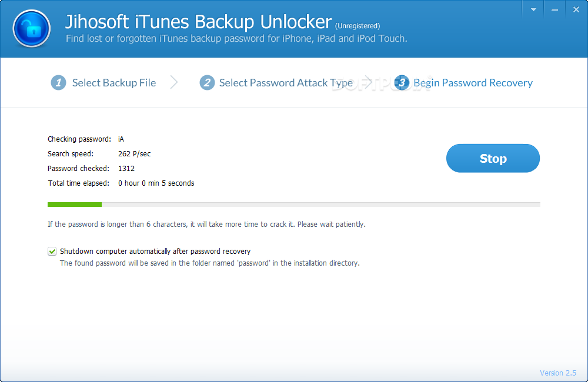This screenshot has width=588, height=382.
Task: Go to Select Backup File step
Action: point(114,83)
